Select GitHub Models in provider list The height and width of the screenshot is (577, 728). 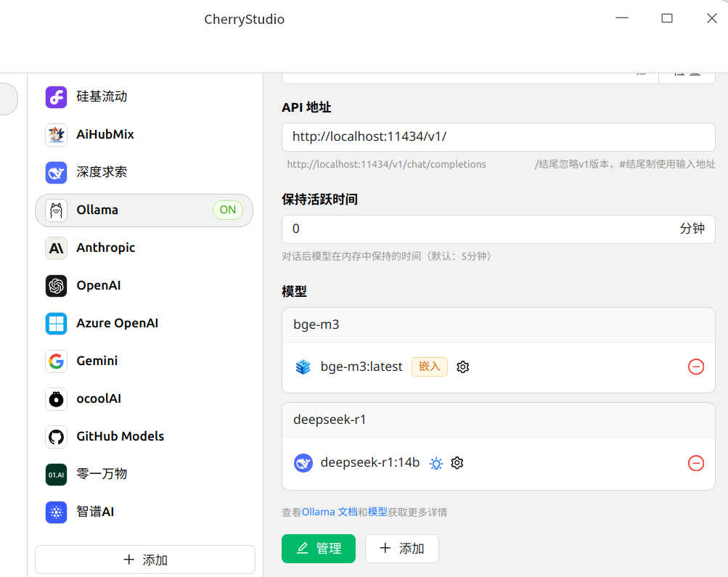point(144,437)
